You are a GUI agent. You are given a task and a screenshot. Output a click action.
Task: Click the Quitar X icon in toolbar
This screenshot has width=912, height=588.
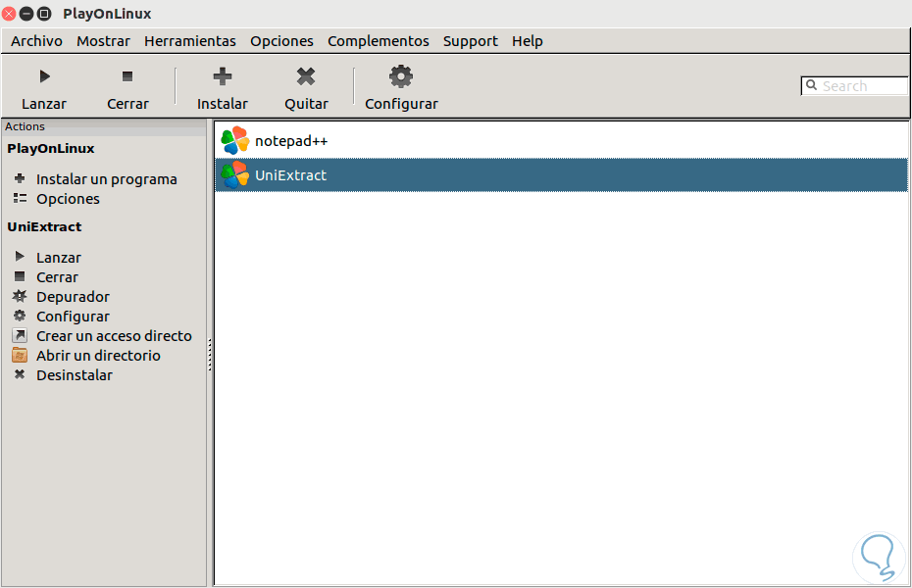(306, 76)
